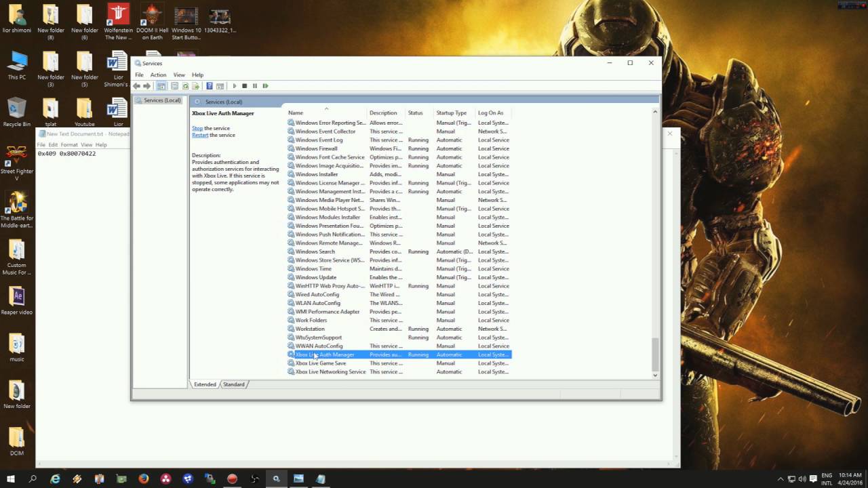Click the scrollbar down arrow in Services list

[655, 375]
